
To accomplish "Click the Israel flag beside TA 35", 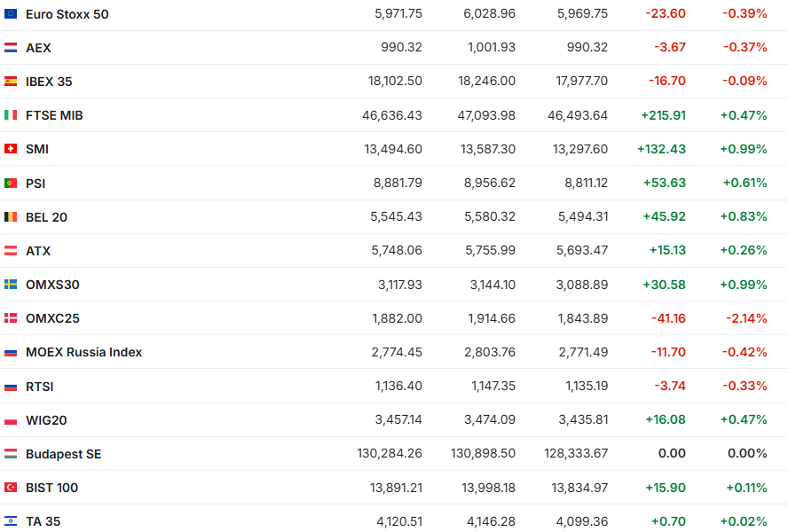I will pos(11,521).
